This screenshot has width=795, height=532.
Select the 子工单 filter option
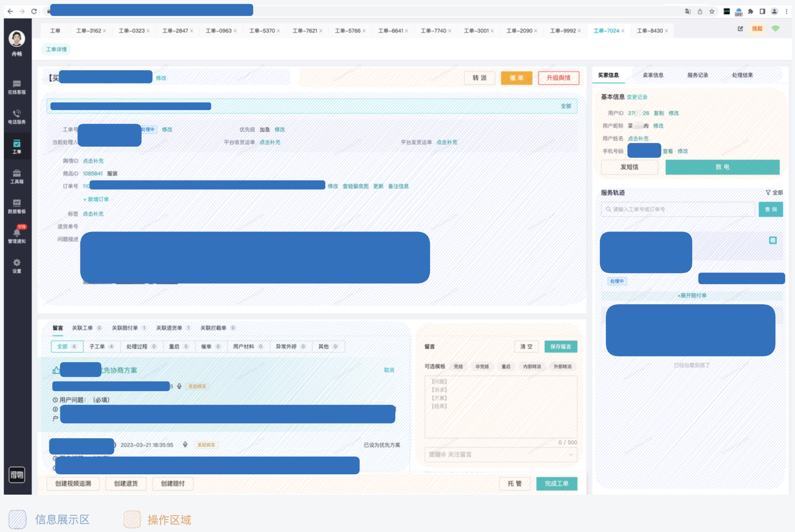point(101,346)
